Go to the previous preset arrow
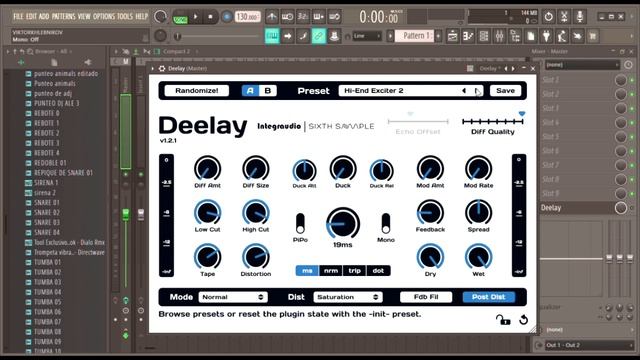 [x=464, y=91]
